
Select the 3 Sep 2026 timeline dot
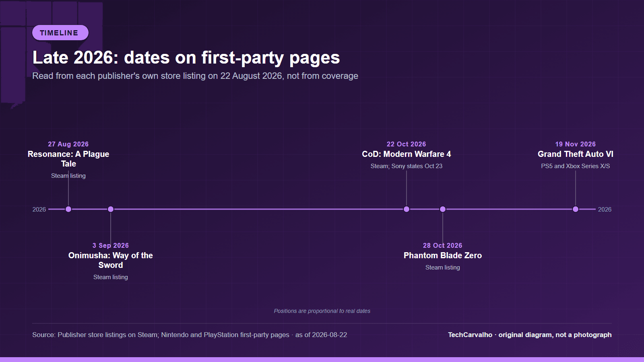pyautogui.click(x=111, y=209)
